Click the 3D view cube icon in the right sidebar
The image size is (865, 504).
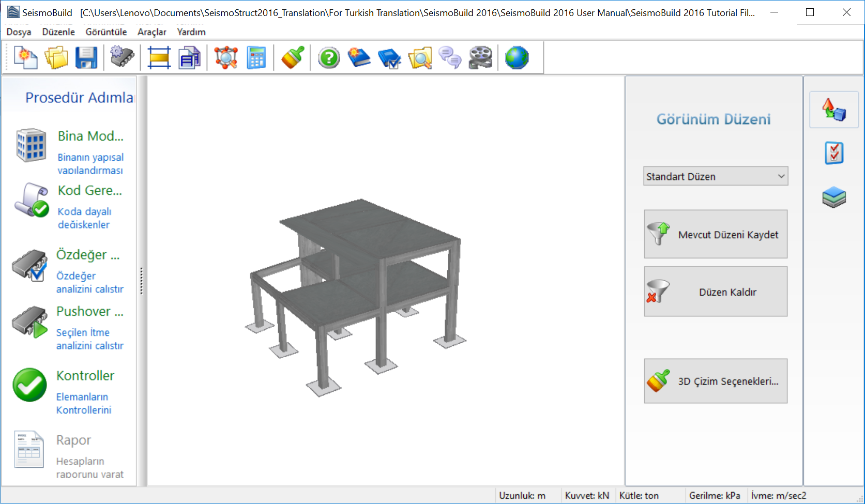(834, 110)
